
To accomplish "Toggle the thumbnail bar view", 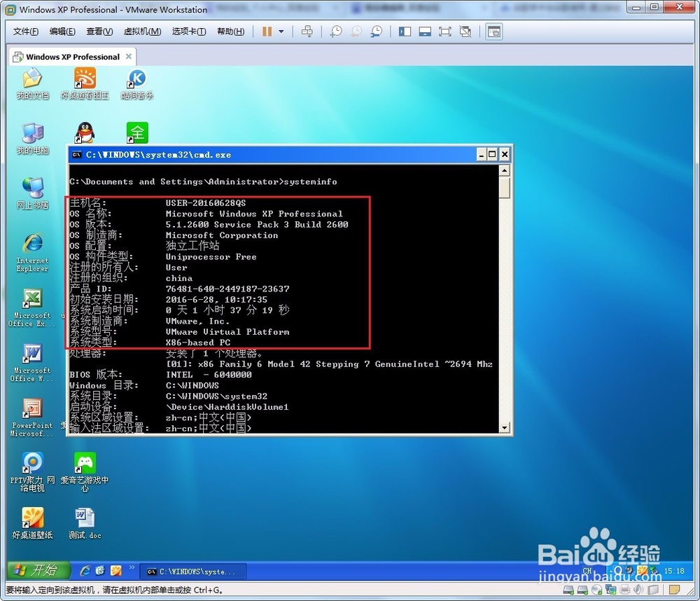I will [425, 32].
